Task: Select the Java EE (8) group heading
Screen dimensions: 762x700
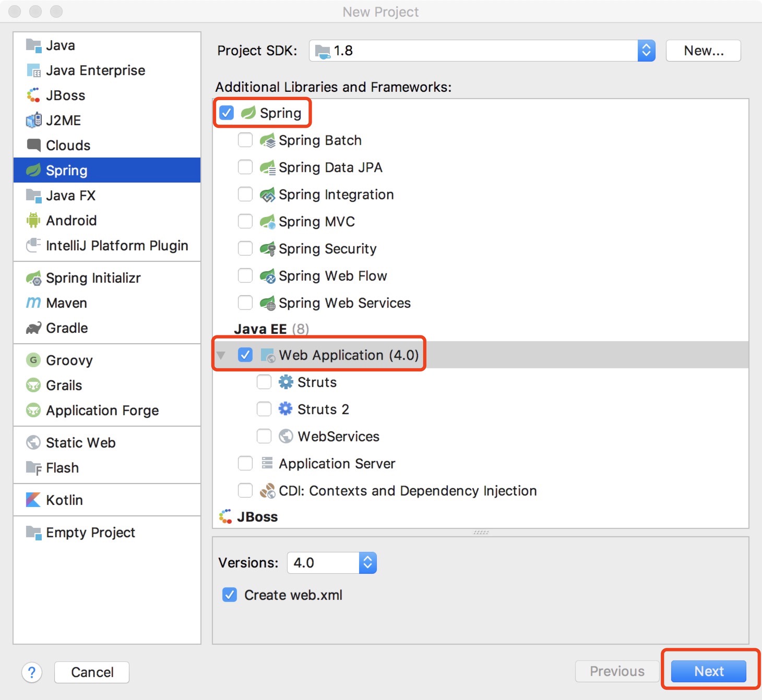Action: coord(271,329)
